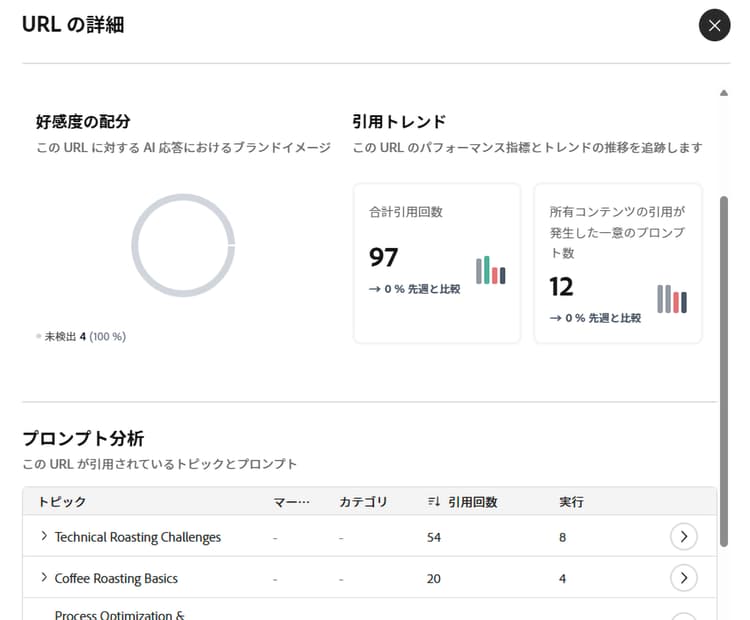Select the Technical Roasting Challenges topic name

tap(138, 537)
